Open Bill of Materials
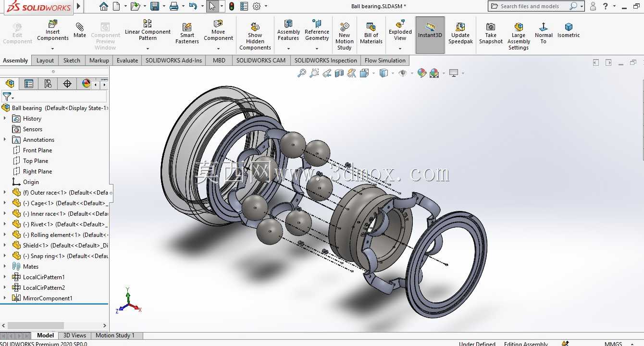The image size is (644, 346). coord(371,33)
